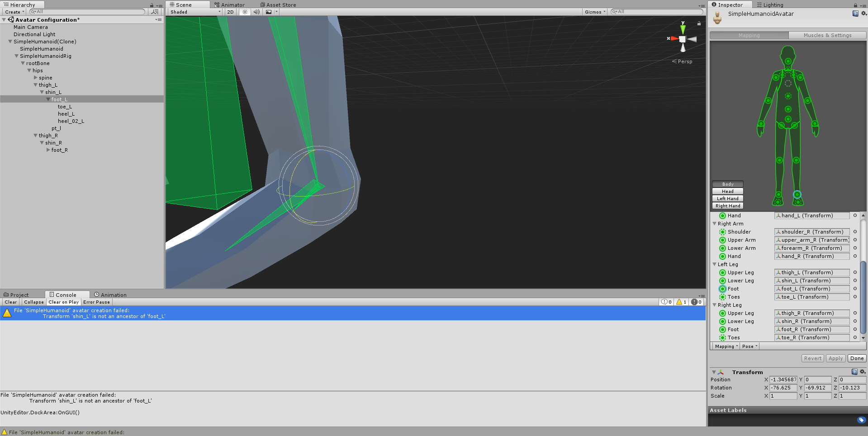Open object picker for toe_R field
Screen dimensions: 868x436
pyautogui.click(x=855, y=338)
